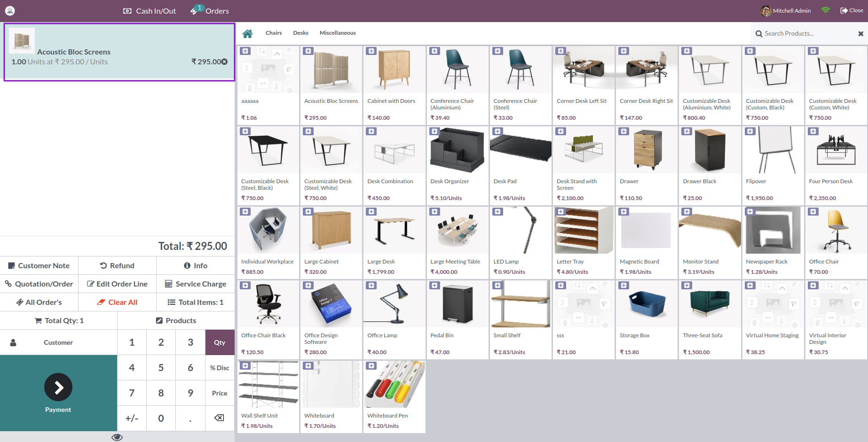Open the Refund screen
The height and width of the screenshot is (442, 868).
click(x=117, y=265)
